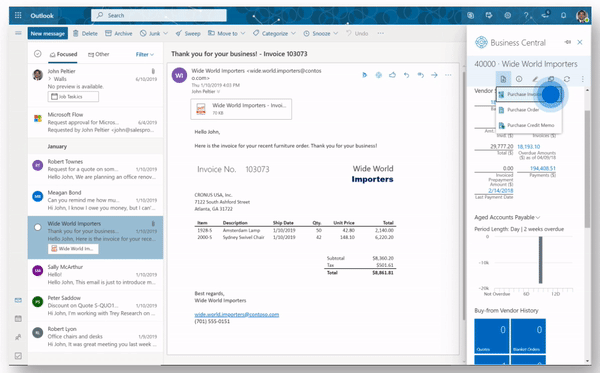Image resolution: width=600 pixels, height=373 pixels.
Task: Click in the Outlook Search box
Action: (159, 15)
